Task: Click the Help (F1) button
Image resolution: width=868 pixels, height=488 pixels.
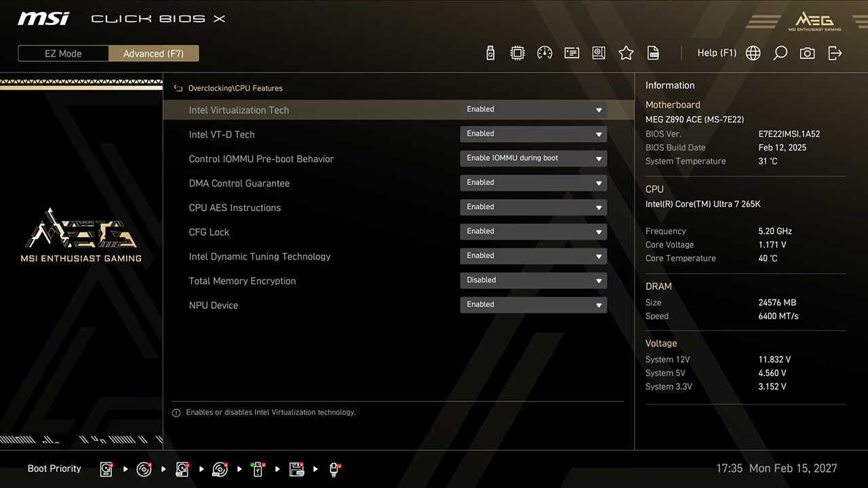Action: pyautogui.click(x=716, y=53)
